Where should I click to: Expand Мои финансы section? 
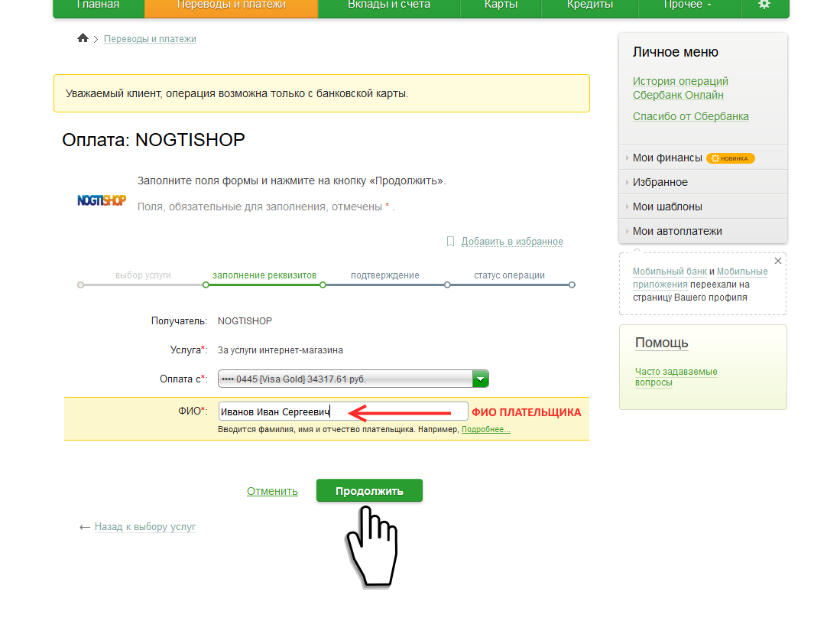click(x=703, y=158)
